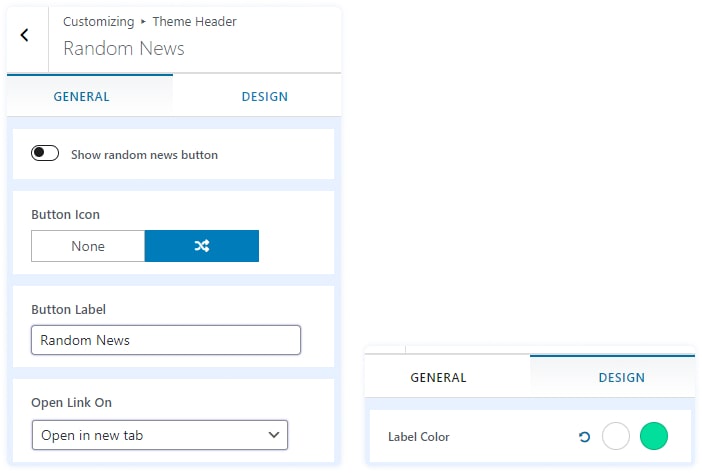Click the Button Label text field
702x473 pixels.
tap(166, 340)
